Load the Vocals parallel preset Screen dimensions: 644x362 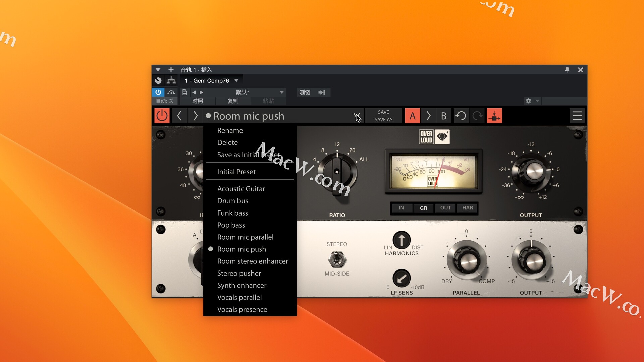(x=250, y=297)
